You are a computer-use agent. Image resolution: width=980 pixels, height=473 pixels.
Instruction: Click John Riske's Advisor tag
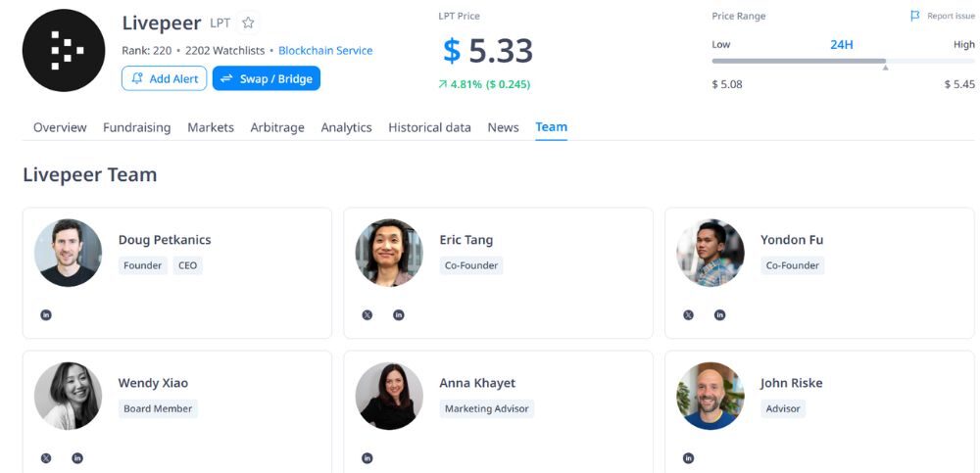click(783, 408)
